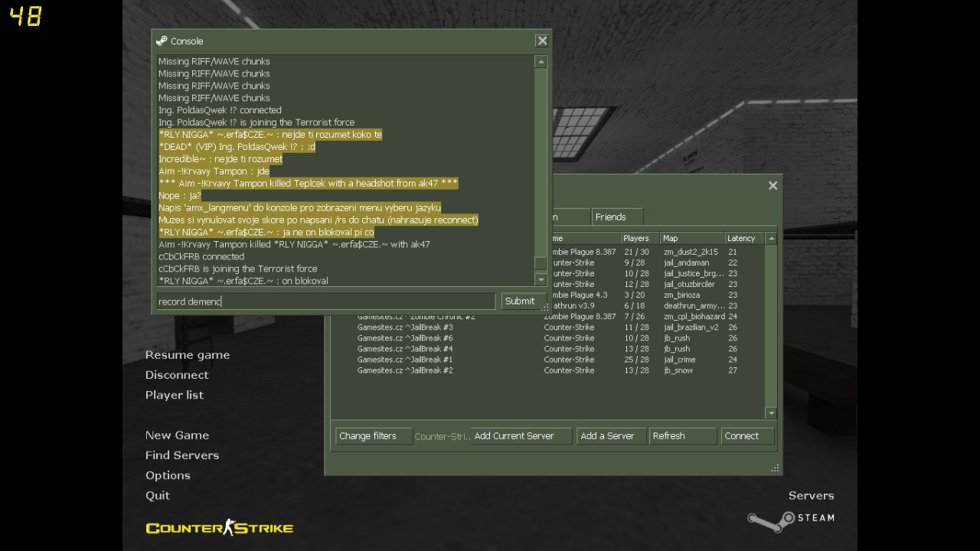
Task: Select server Gamesites.cz ^JailBreak #1
Action: (547, 360)
